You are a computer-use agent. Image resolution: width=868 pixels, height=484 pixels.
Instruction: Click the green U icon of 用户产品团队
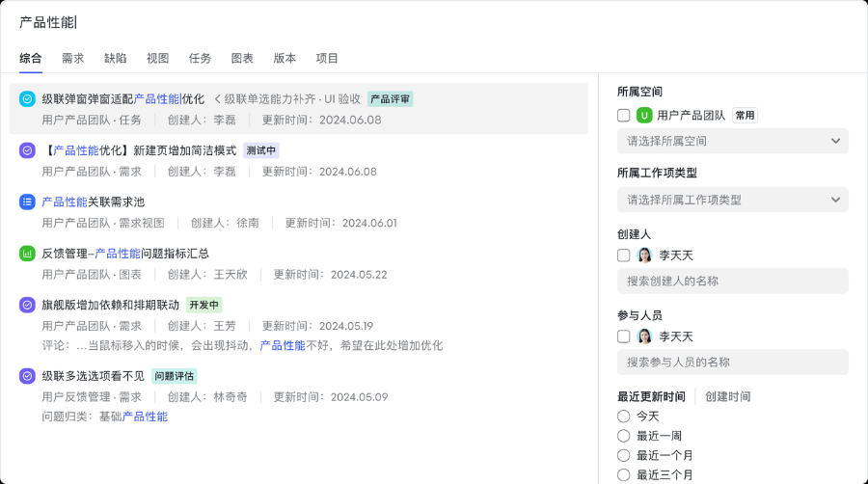[x=644, y=116]
